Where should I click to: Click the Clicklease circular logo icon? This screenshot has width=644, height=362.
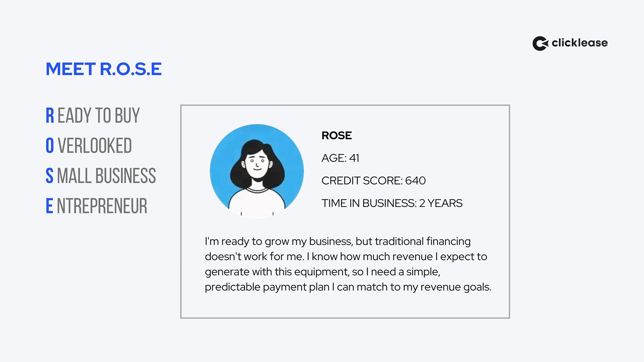click(540, 44)
